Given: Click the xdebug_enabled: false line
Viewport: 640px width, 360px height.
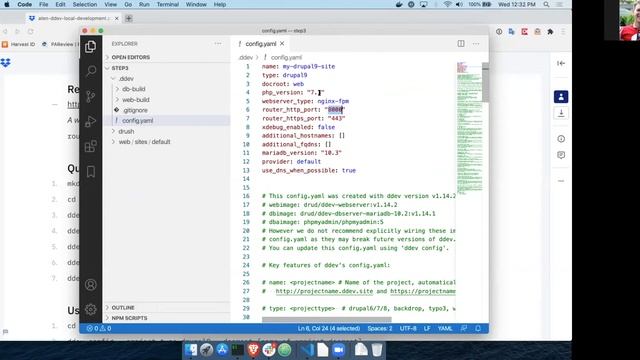Looking at the screenshot, I should 298,127.
